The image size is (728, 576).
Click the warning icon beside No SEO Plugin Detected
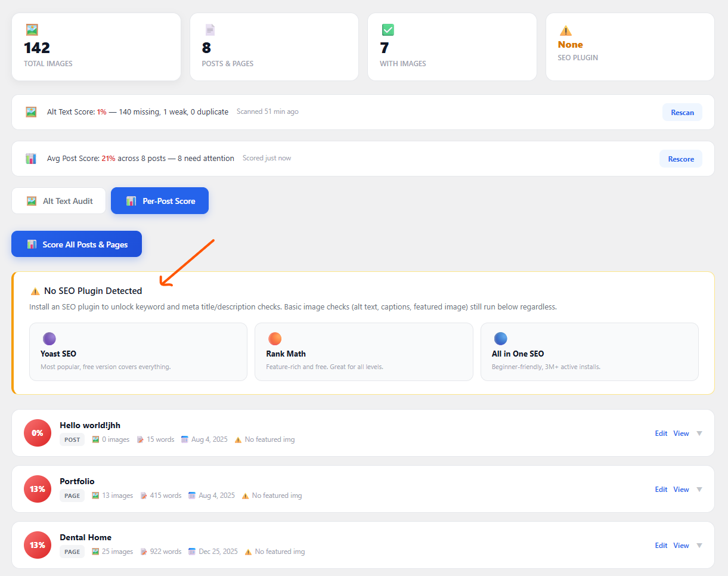(x=35, y=292)
